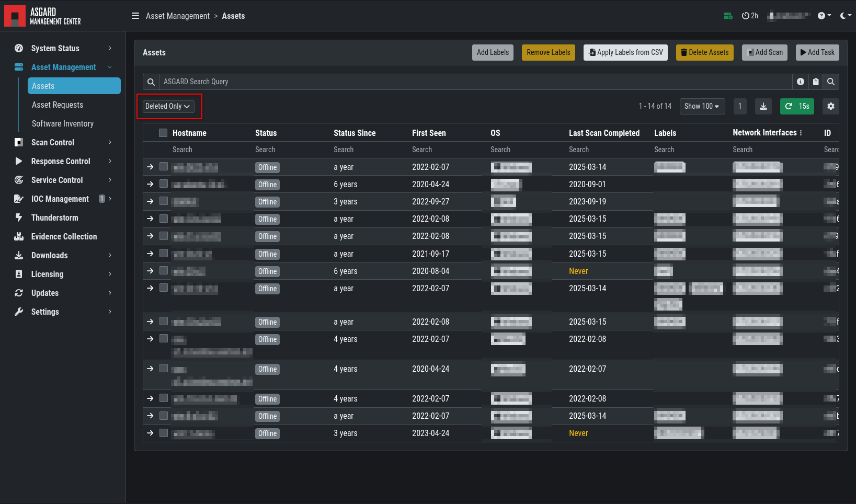Expand the System Status sidebar section

[x=63, y=48]
